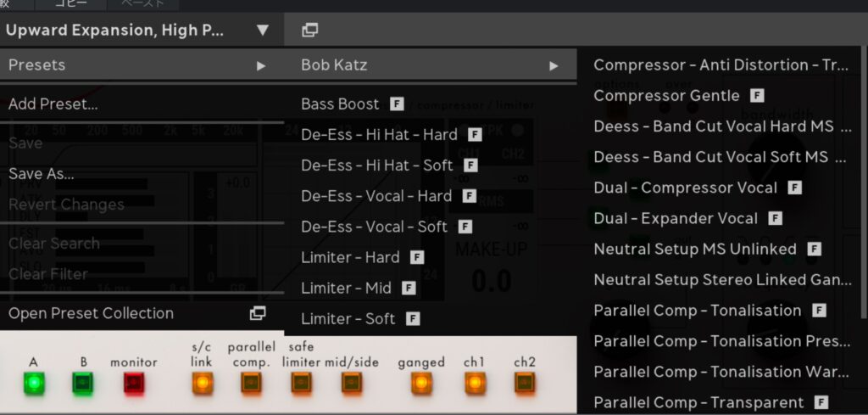
Task: Toggle the mid/side mode button
Action: click(x=351, y=383)
